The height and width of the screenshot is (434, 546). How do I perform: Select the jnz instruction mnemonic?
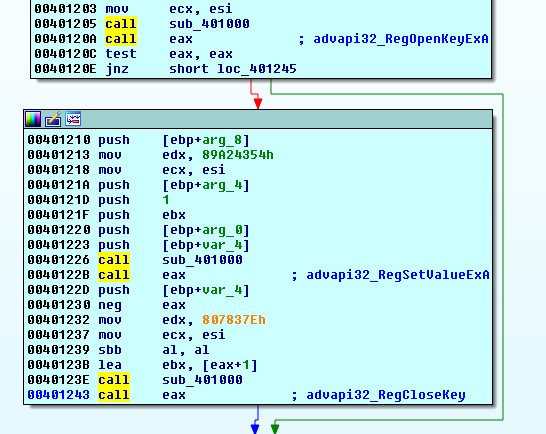(x=117, y=69)
